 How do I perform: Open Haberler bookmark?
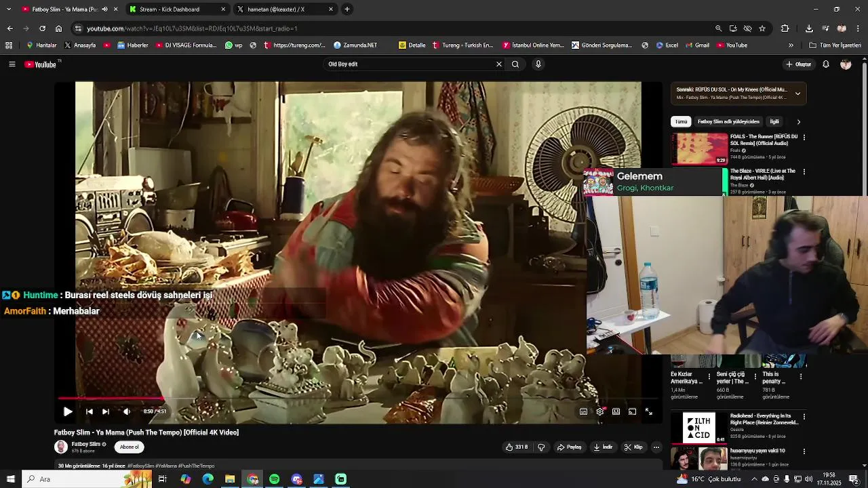point(133,45)
